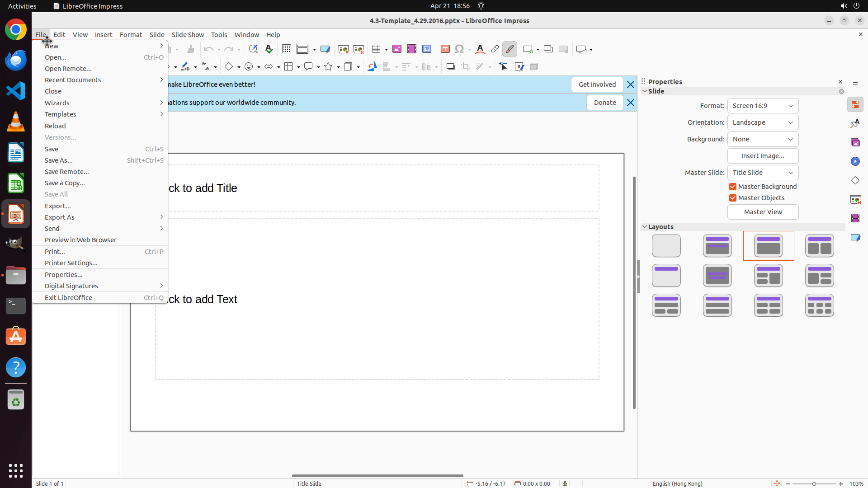Open Export As submenu
Image resolution: width=868 pixels, height=488 pixels.
coord(60,217)
